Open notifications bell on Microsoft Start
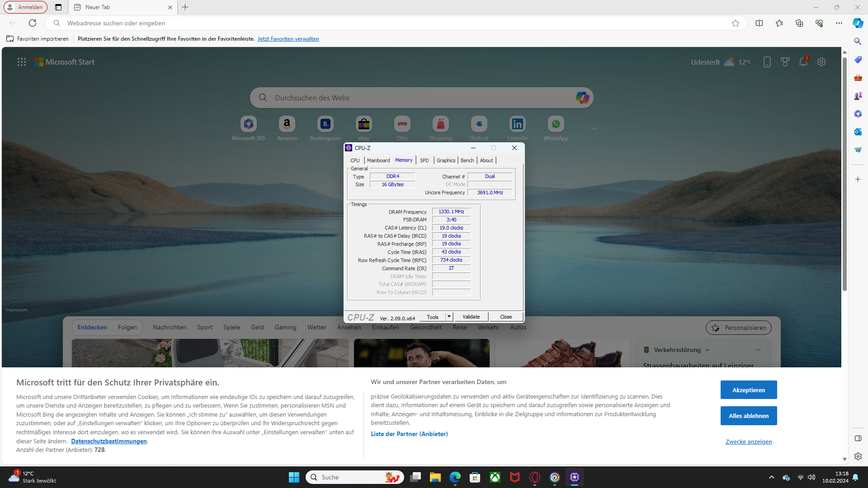Viewport: 868px width, 488px height. tap(803, 62)
